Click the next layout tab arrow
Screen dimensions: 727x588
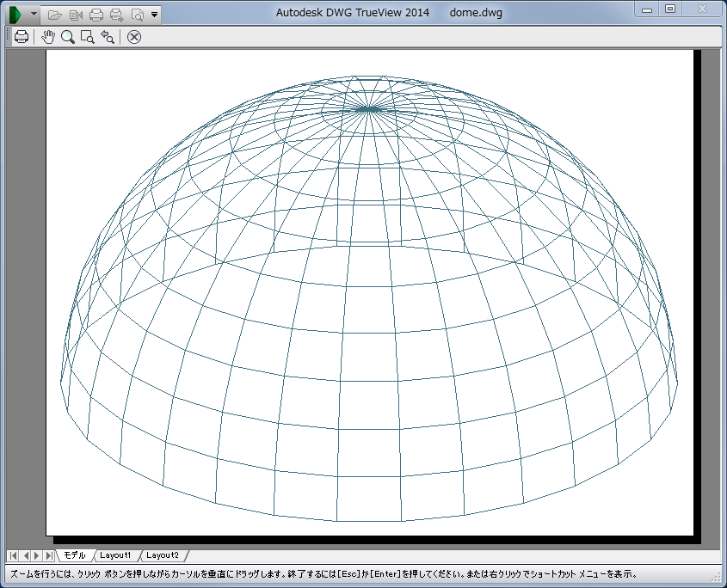37,555
